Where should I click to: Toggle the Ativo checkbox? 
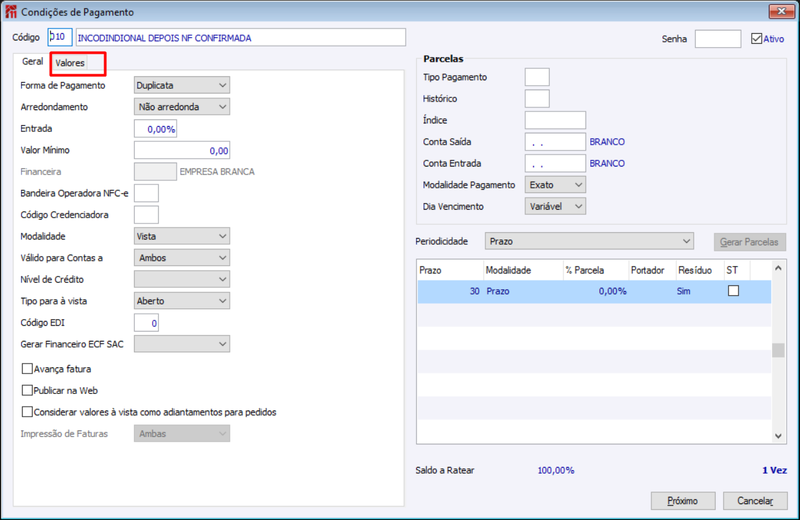tap(757, 38)
